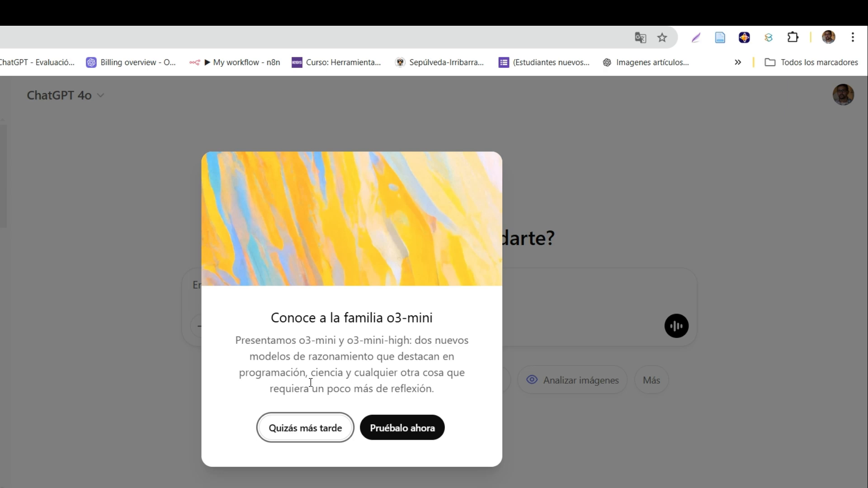The image size is (868, 488).
Task: Open the My workflow - n8n bookmark
Action: click(x=235, y=62)
